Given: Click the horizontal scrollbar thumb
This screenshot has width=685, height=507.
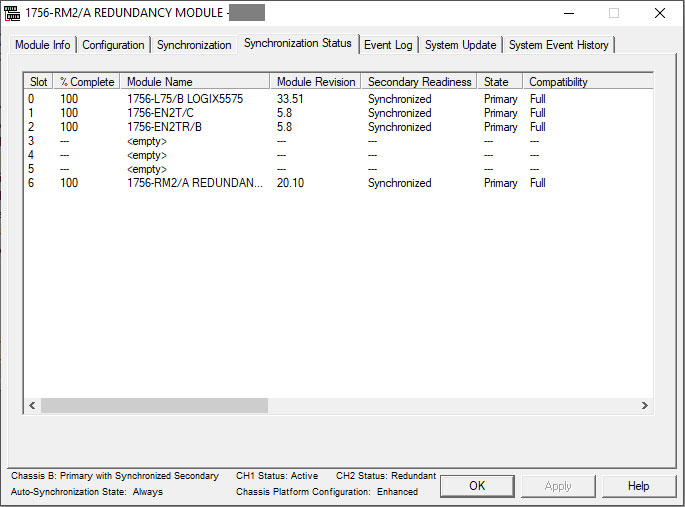Looking at the screenshot, I should pos(154,405).
